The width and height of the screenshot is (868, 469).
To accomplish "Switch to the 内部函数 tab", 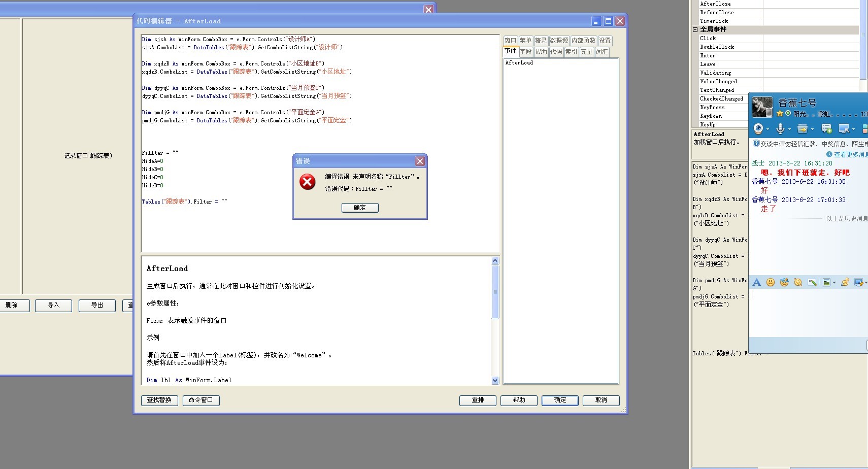I will 583,41.
